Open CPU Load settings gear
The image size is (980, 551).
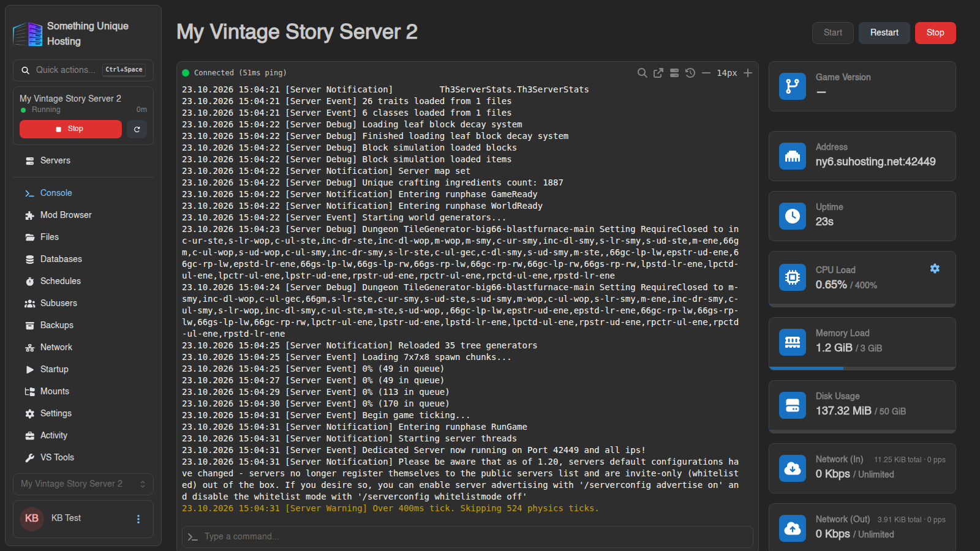(x=935, y=268)
